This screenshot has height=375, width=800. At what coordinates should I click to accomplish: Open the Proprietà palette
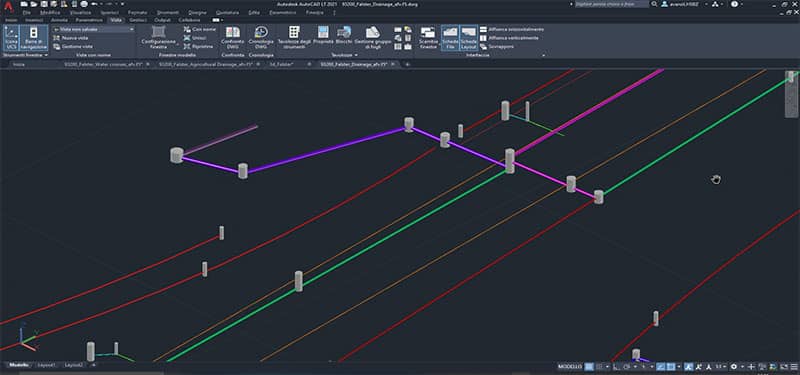tap(323, 38)
